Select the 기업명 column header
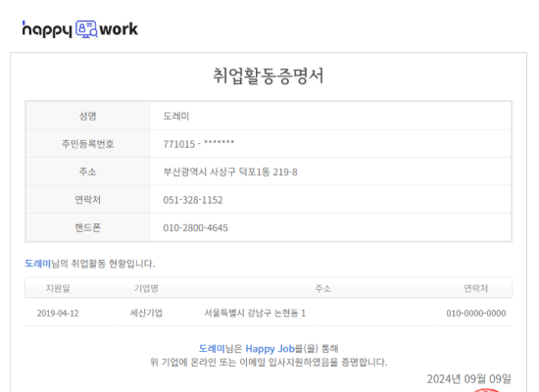539x392 pixels. click(146, 288)
